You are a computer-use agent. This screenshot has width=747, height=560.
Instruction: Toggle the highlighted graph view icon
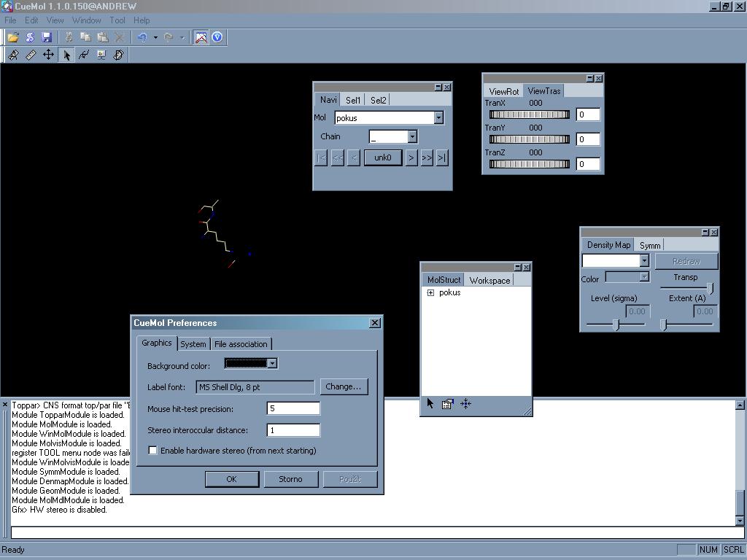(x=201, y=37)
